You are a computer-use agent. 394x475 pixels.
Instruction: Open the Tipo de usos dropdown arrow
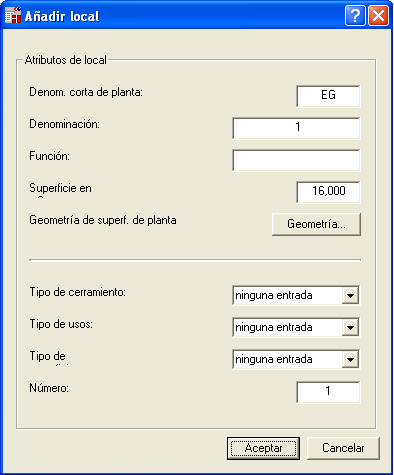pyautogui.click(x=350, y=327)
